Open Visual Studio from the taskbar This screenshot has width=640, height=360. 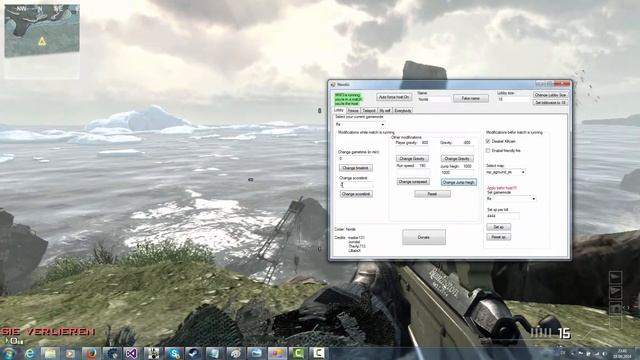tap(131, 353)
